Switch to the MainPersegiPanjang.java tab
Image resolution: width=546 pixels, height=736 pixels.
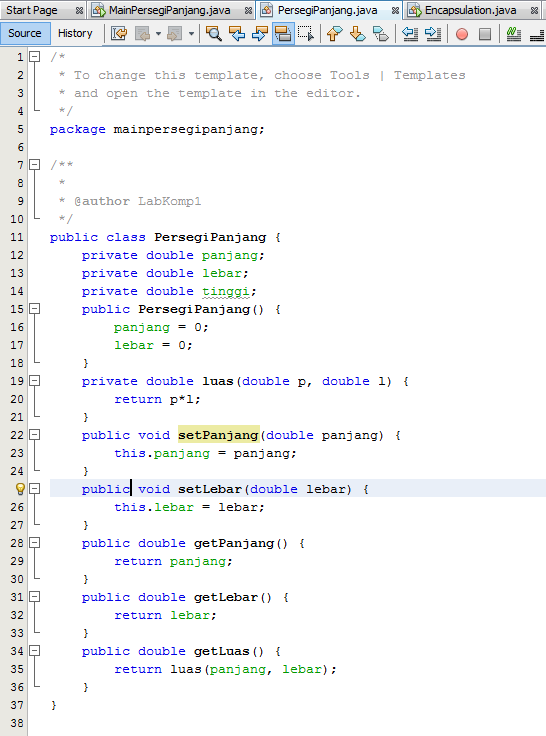click(169, 10)
